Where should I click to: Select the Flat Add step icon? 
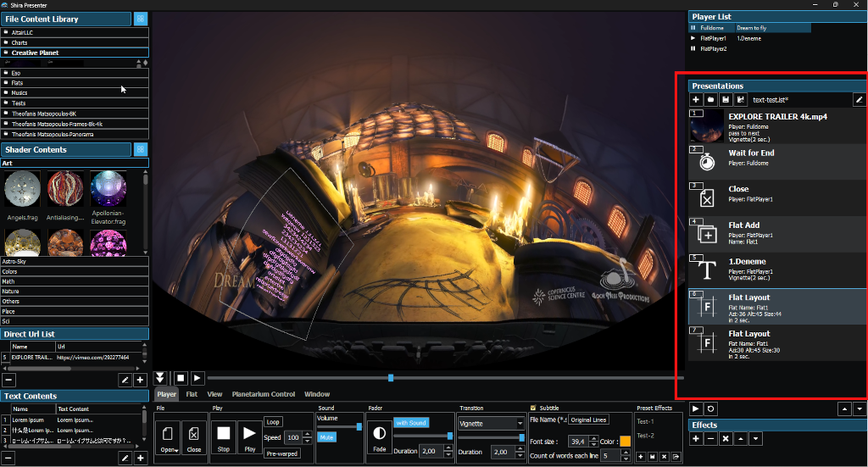pos(707,234)
